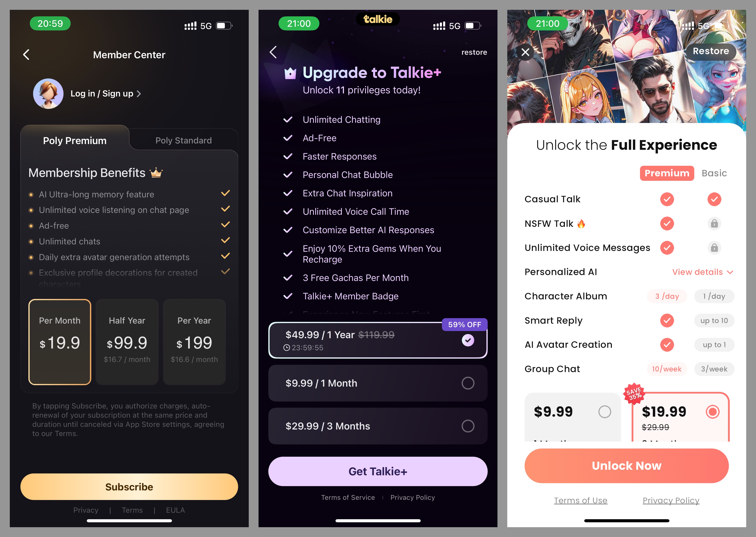This screenshot has width=756, height=537.
Task: Go back from Member Center screen
Action: point(26,55)
